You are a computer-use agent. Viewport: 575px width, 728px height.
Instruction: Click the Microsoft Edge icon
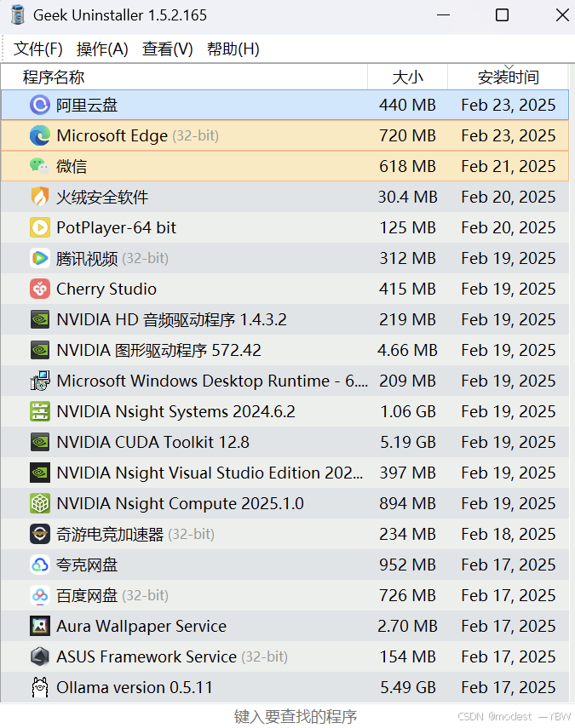(40, 135)
